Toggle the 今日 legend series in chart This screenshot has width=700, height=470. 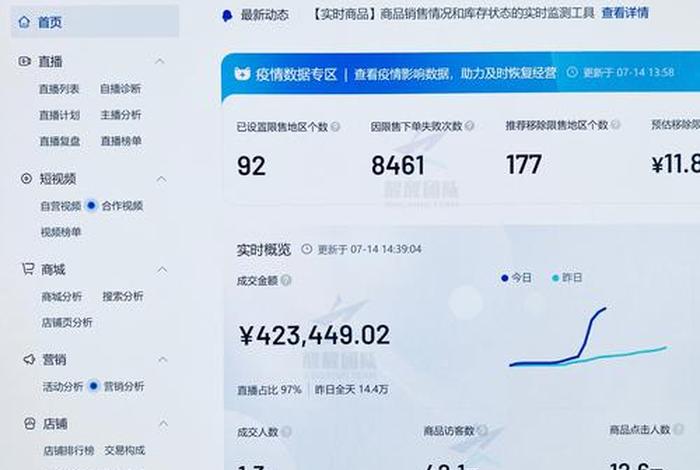coord(517,278)
